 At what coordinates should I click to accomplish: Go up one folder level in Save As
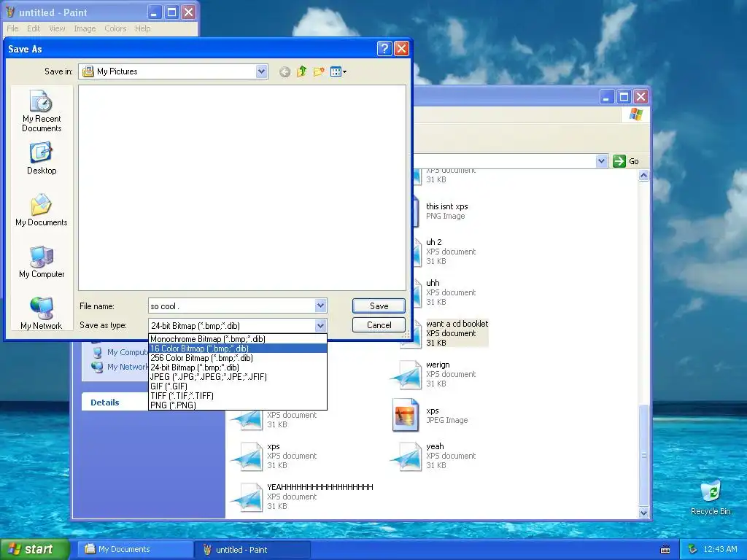click(301, 72)
